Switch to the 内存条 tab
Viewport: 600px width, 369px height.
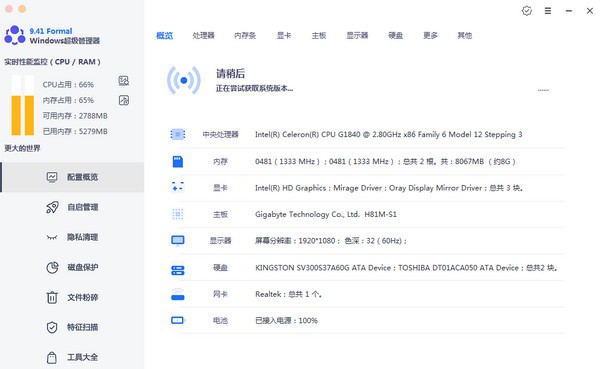(245, 36)
